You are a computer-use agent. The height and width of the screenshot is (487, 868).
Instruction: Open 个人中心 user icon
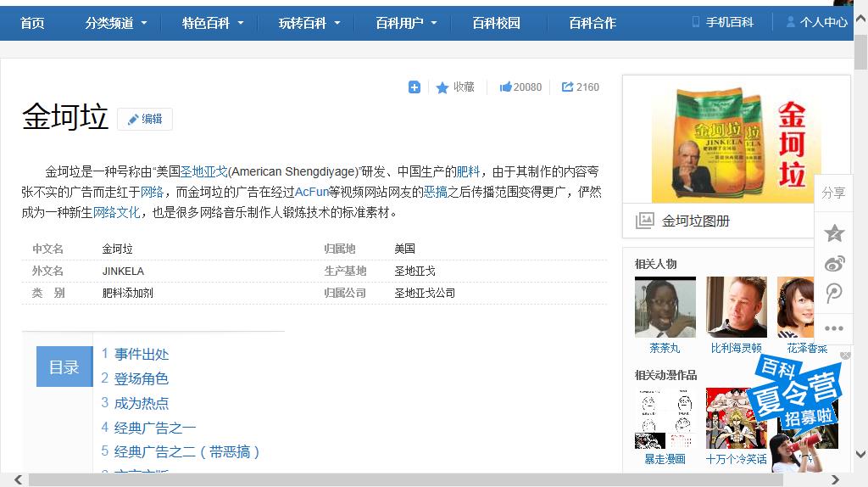[791, 22]
